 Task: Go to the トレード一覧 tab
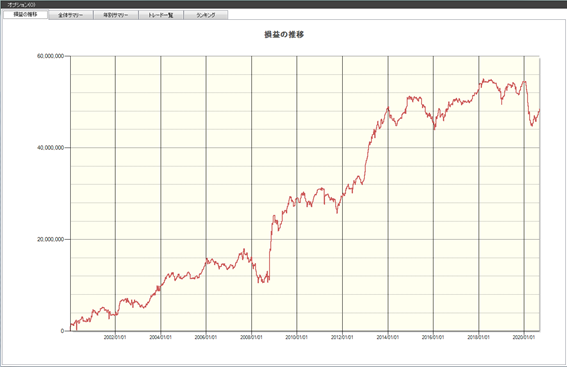click(x=161, y=15)
